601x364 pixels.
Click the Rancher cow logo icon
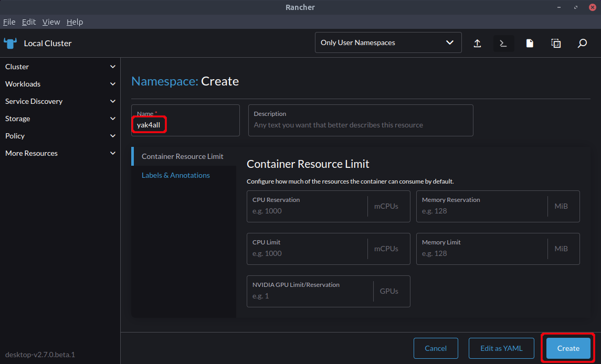click(x=10, y=43)
